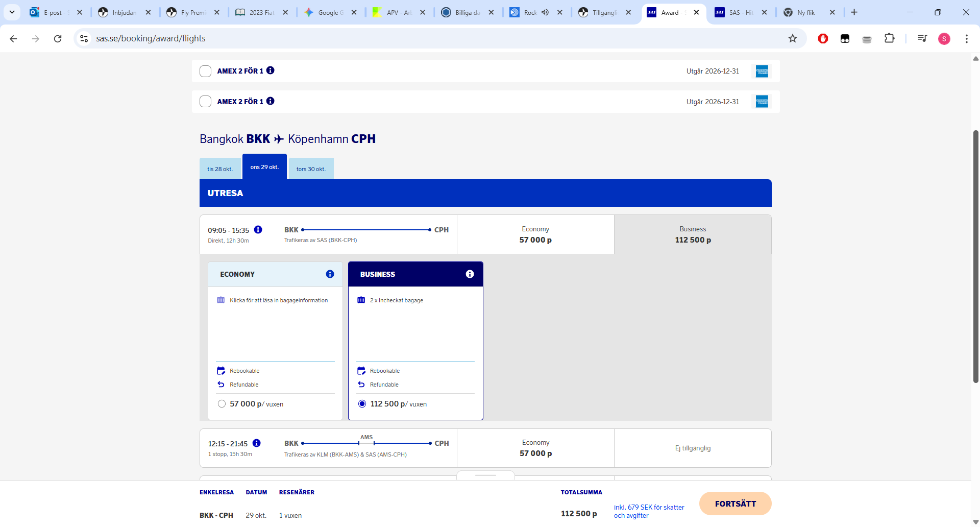
Task: Select the 57 000 p Economy radio button
Action: tap(222, 404)
